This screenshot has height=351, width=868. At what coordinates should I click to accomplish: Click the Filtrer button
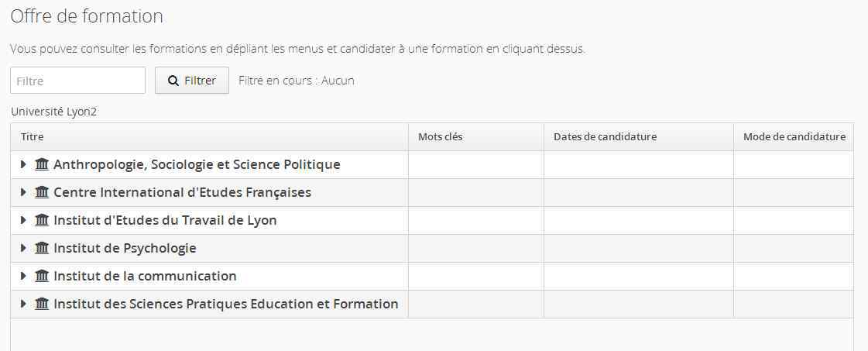tap(192, 81)
